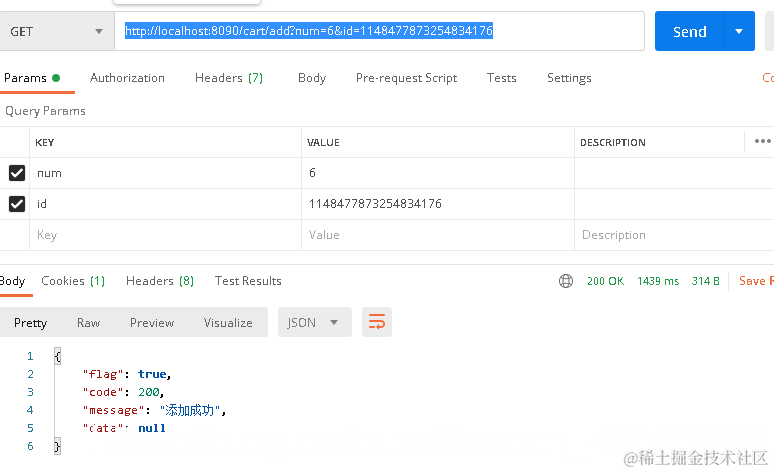Viewport: 774px width, 473px height.
Task: Click the value 1148477873254834176 cell
Action: 438,204
